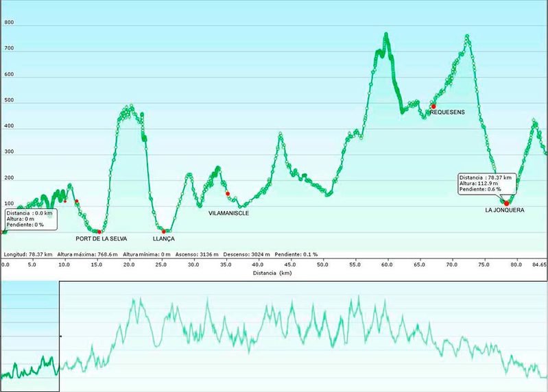Click the Vilamaniscle red waypoint marker

coord(228,194)
